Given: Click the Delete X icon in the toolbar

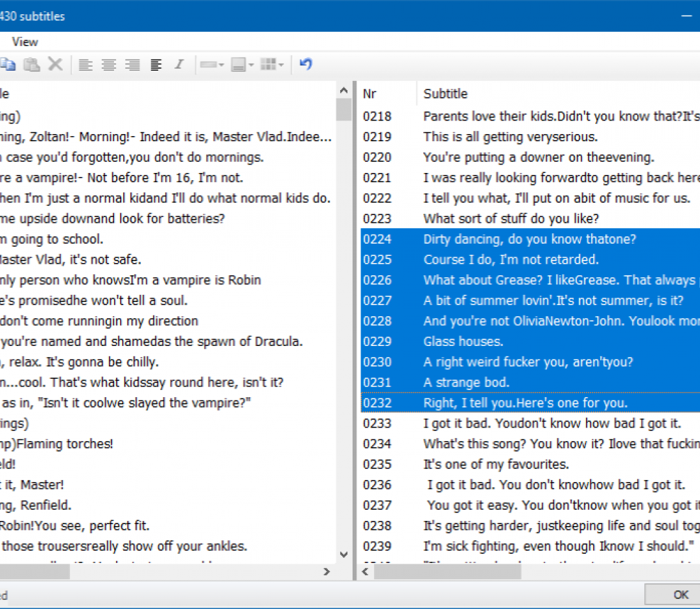Looking at the screenshot, I should click(55, 65).
